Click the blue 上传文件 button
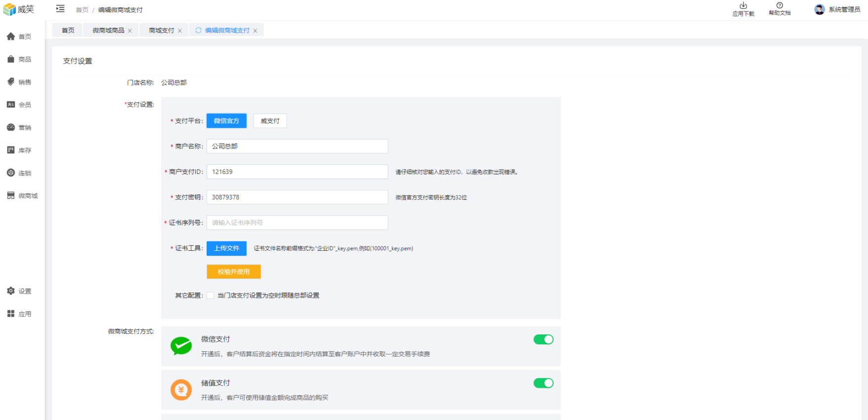This screenshot has width=868, height=420. click(x=226, y=248)
